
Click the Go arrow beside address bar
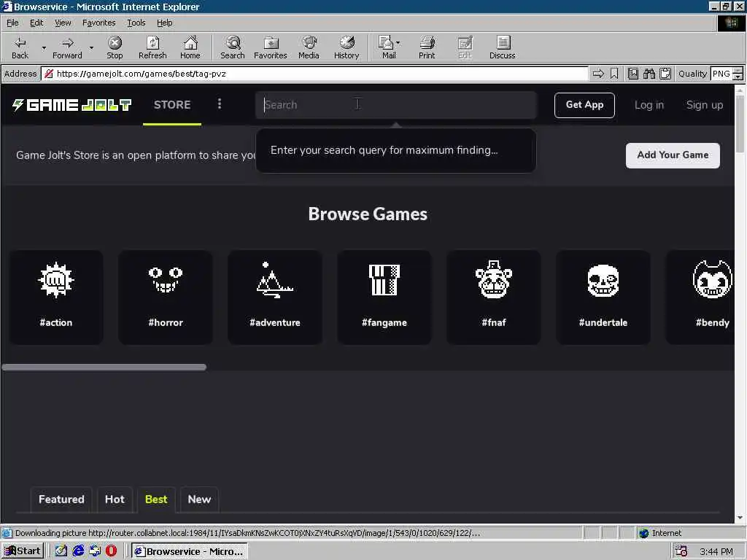click(598, 74)
